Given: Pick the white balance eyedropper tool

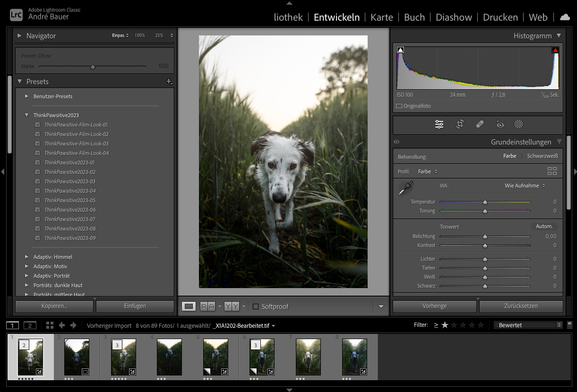Looking at the screenshot, I should pos(405,188).
